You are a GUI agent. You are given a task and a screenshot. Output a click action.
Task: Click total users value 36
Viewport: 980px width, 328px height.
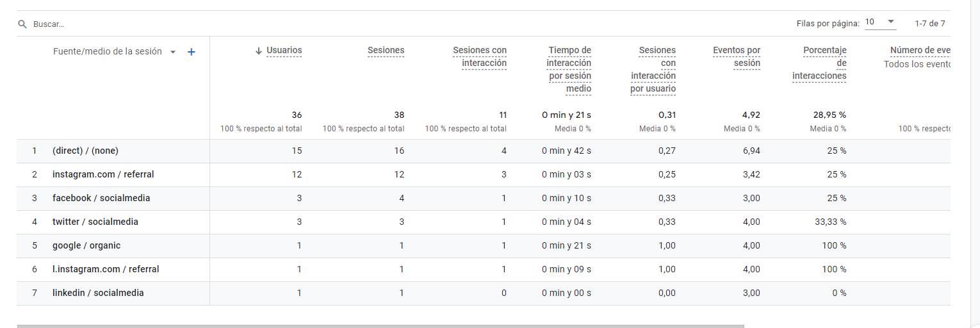297,115
